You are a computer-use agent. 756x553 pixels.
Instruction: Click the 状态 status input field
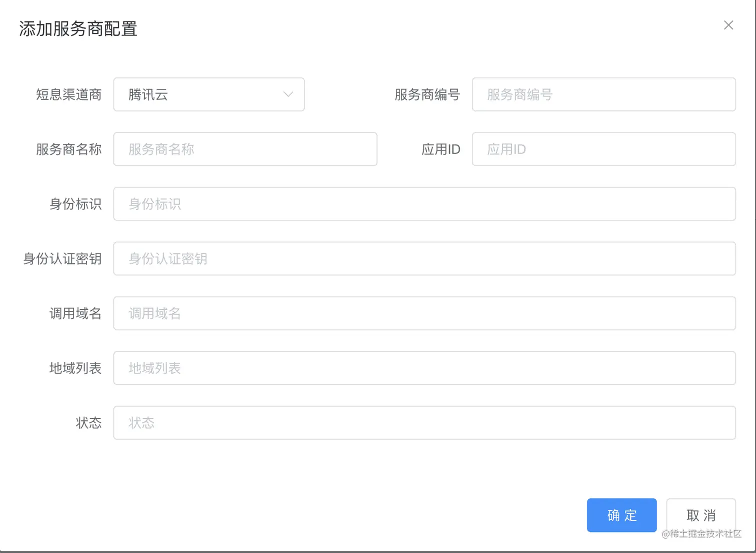[x=424, y=422]
